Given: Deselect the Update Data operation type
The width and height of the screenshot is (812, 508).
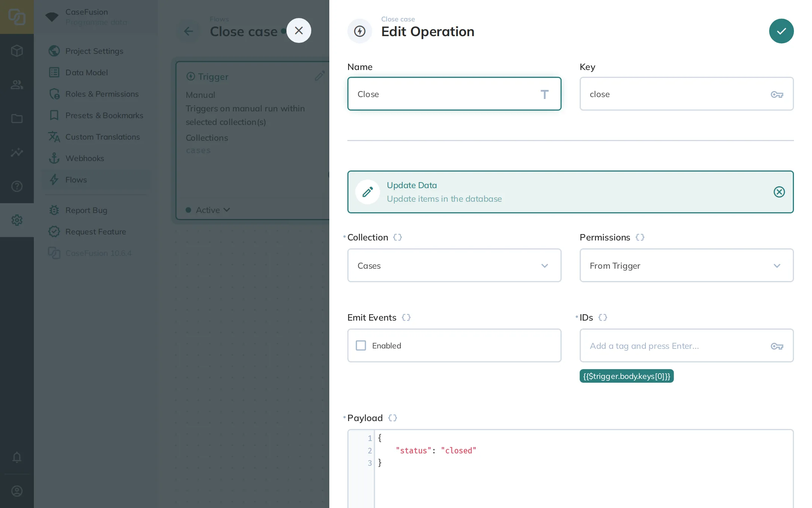Looking at the screenshot, I should 779,192.
